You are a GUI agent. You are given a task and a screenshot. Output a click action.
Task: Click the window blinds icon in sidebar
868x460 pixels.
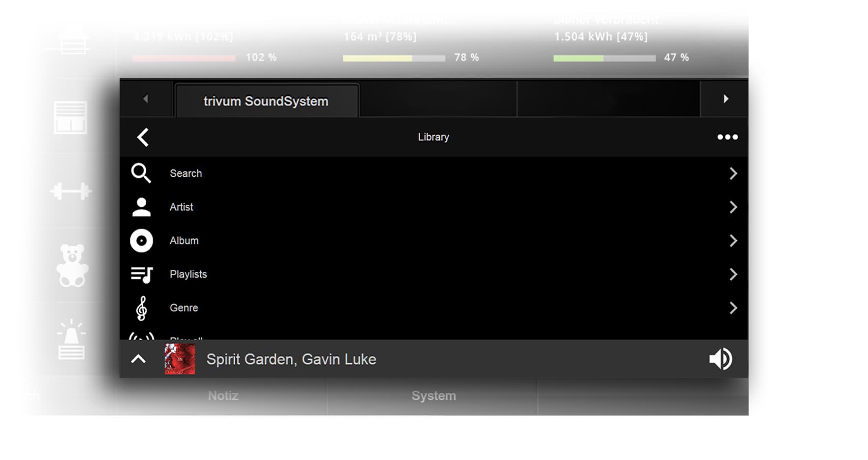tap(70, 118)
